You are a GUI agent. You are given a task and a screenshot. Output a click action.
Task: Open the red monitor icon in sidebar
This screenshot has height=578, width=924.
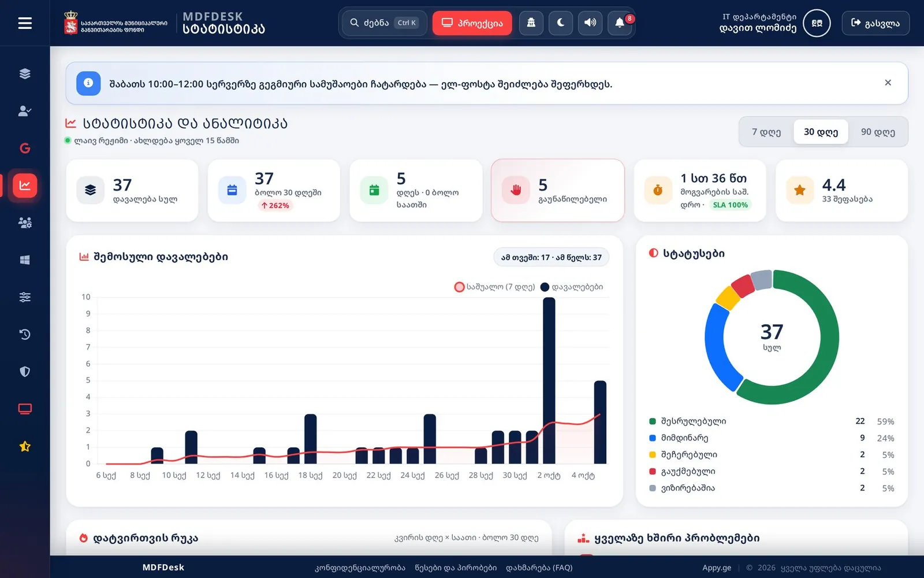[x=25, y=409]
